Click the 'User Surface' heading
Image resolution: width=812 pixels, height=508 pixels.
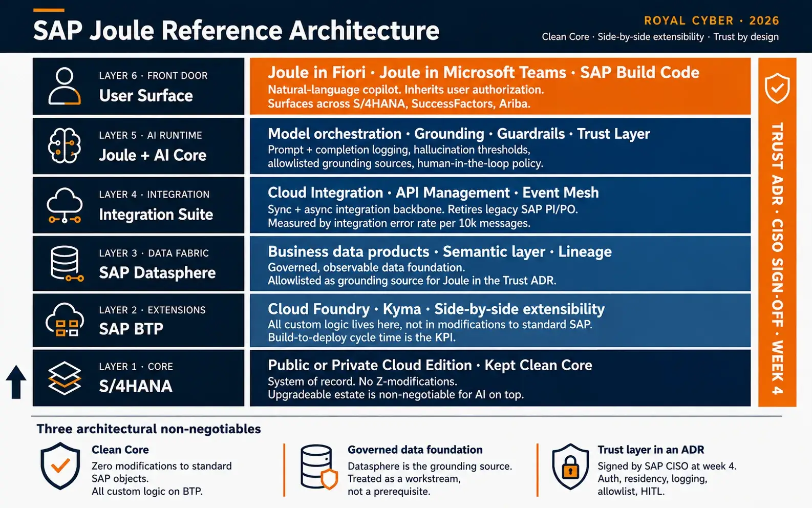pyautogui.click(x=146, y=96)
